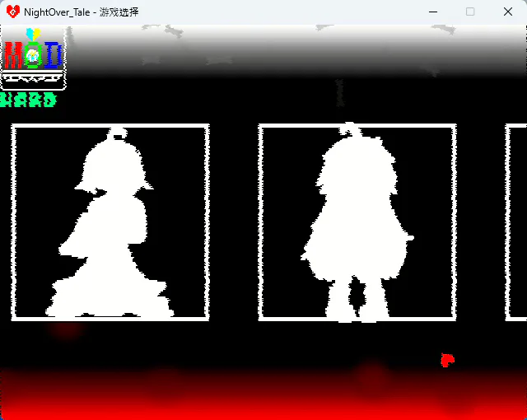Viewport: 527px width, 420px height.
Task: Close the NightOver_Tale window
Action: pos(508,12)
